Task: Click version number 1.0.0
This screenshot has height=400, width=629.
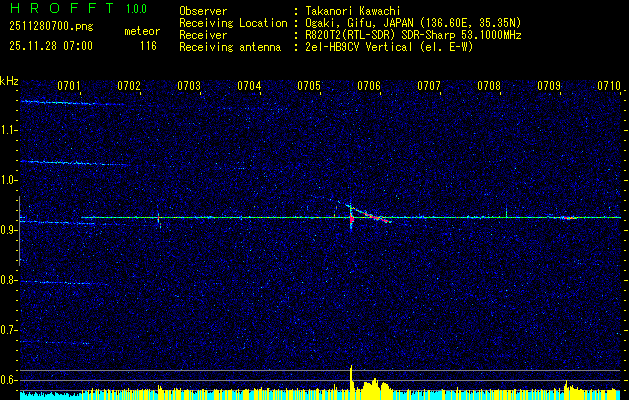Action: [x=136, y=9]
